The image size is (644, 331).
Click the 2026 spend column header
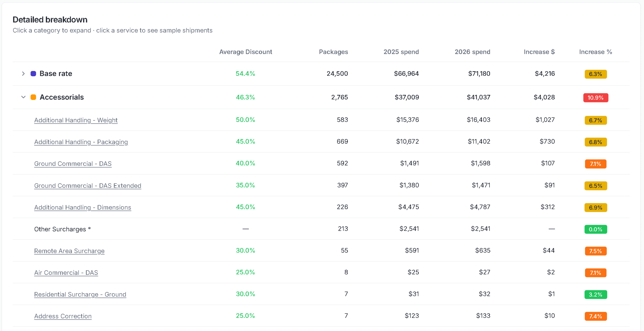[472, 52]
